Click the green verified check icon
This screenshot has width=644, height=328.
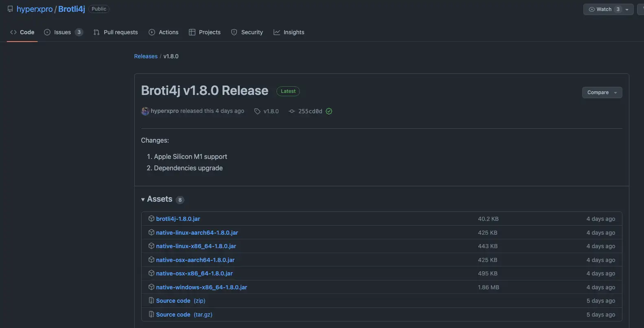click(x=329, y=111)
